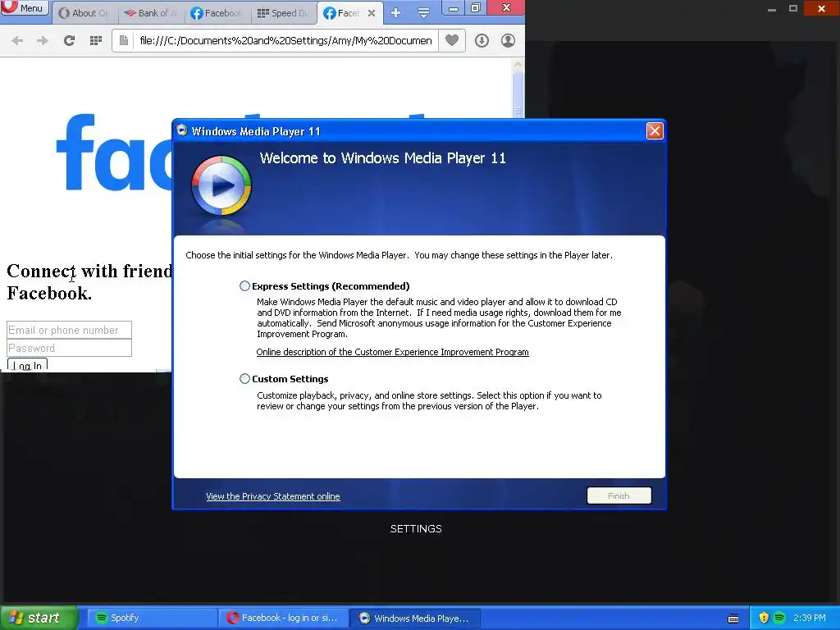Open the tab menu list icon
This screenshot has width=840, height=630.
(x=423, y=13)
